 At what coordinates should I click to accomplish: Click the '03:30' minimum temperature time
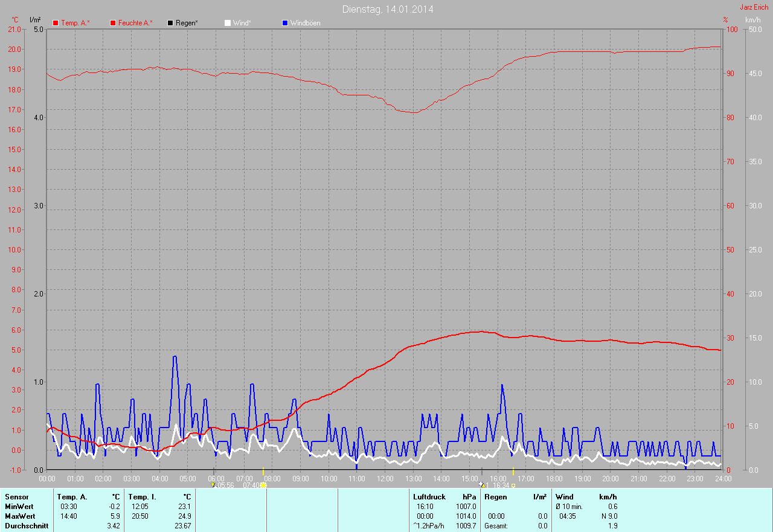[x=69, y=506]
